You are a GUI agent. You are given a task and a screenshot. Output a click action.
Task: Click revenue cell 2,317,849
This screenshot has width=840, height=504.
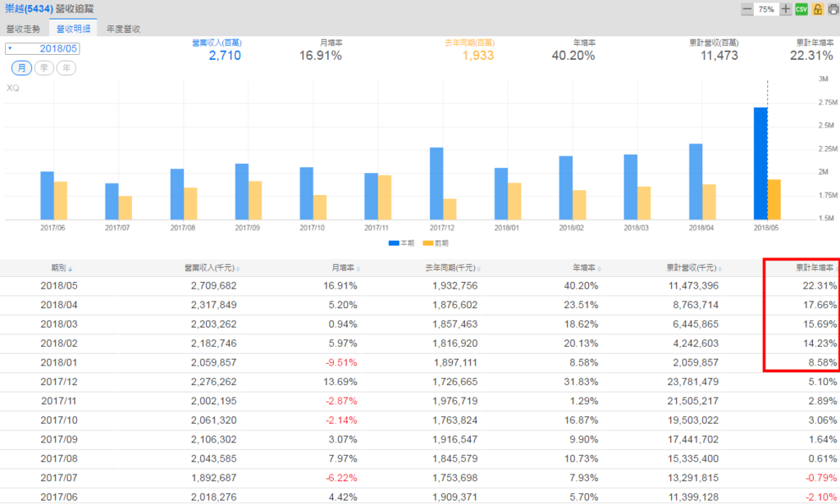coord(214,305)
